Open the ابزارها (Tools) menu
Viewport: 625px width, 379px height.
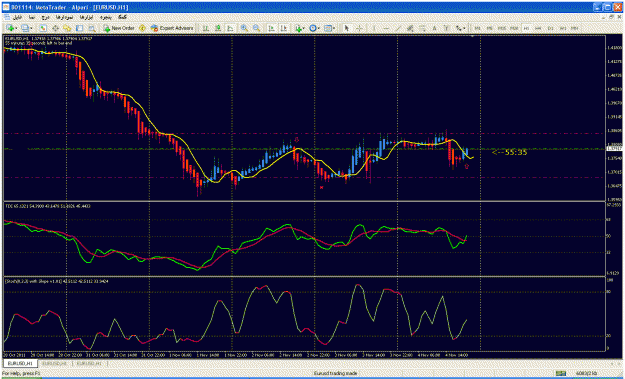[86, 18]
